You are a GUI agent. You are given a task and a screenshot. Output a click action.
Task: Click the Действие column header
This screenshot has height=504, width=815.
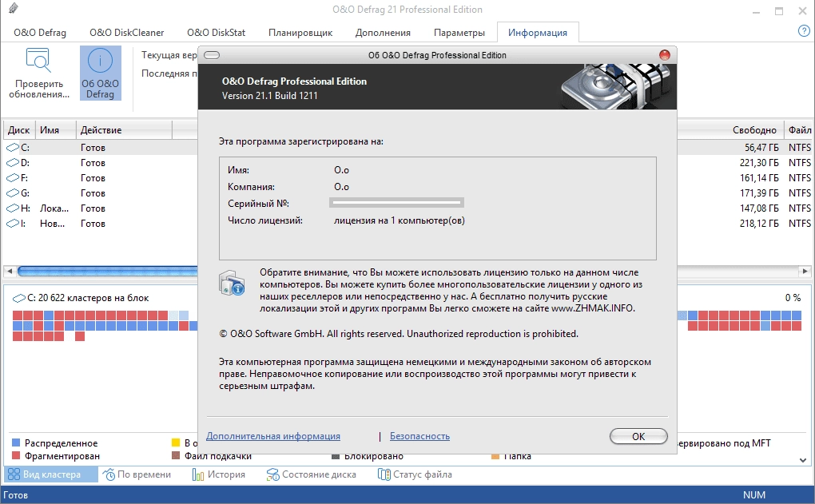coord(124,130)
